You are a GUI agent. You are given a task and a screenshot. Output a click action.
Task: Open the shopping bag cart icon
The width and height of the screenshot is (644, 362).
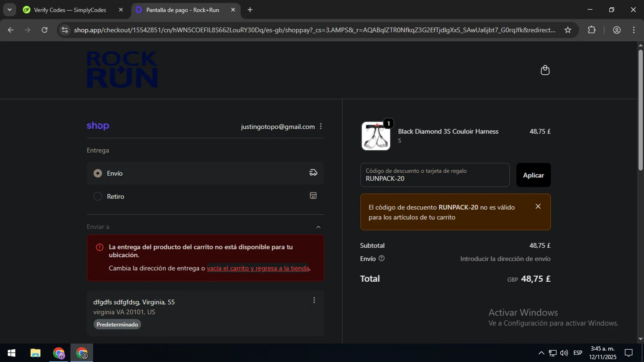tap(545, 70)
